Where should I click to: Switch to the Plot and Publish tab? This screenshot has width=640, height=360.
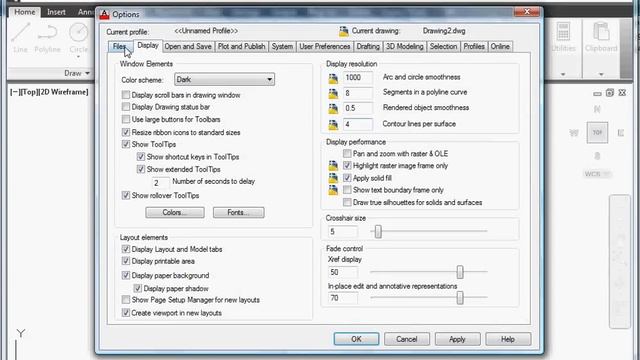(241, 47)
